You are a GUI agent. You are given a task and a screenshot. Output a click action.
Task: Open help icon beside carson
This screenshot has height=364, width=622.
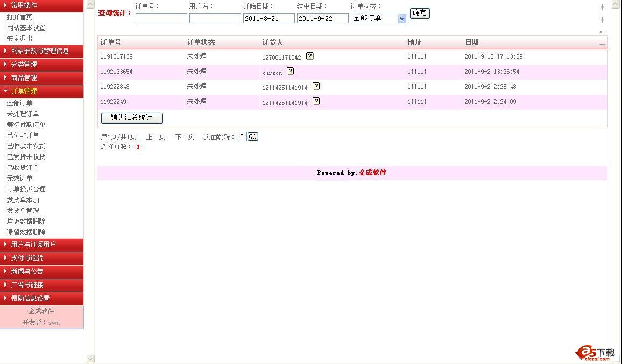291,71
